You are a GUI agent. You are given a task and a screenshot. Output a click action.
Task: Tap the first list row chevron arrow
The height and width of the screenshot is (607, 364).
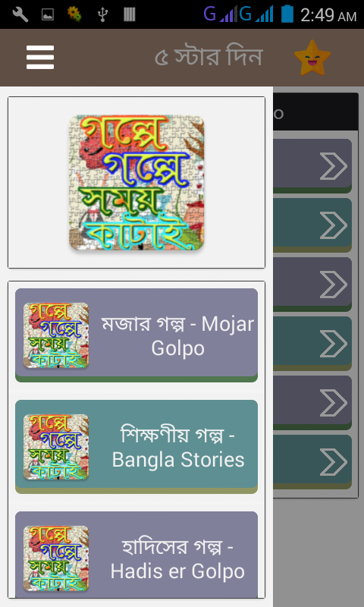334,166
